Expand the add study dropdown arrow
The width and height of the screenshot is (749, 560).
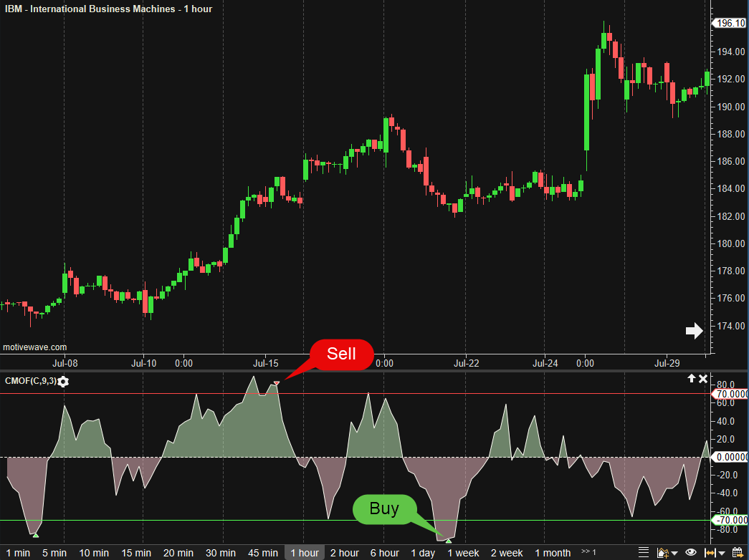tap(675, 553)
